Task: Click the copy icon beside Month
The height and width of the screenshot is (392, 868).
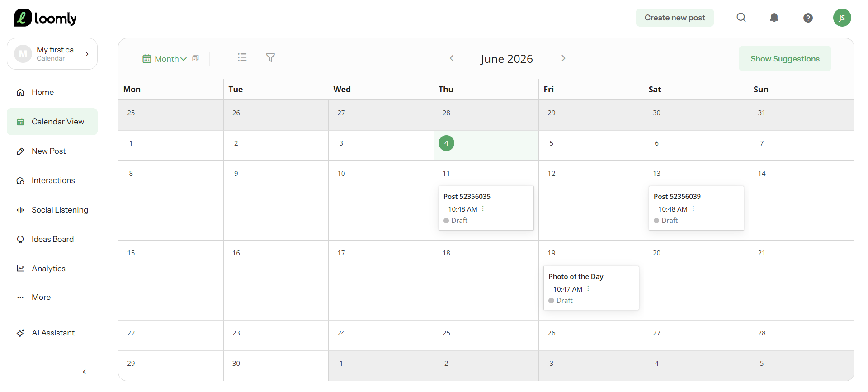Action: 195,58
